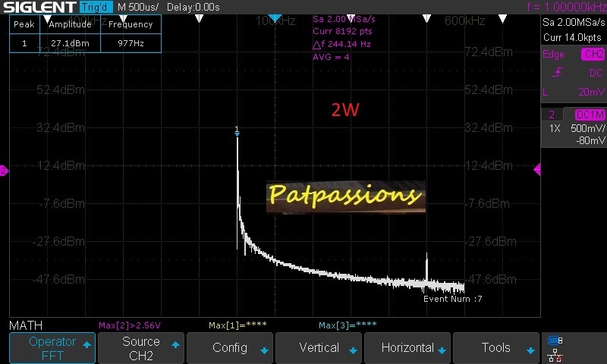This screenshot has width=607, height=364.
Task: Expand the Config submenu
Action: click(x=230, y=348)
